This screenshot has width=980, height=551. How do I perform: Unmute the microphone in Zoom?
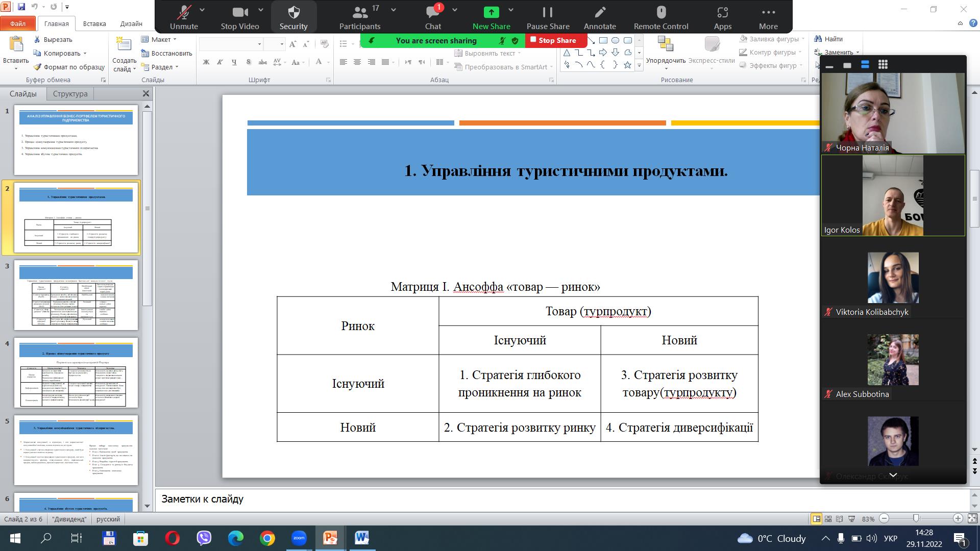pyautogui.click(x=184, y=17)
